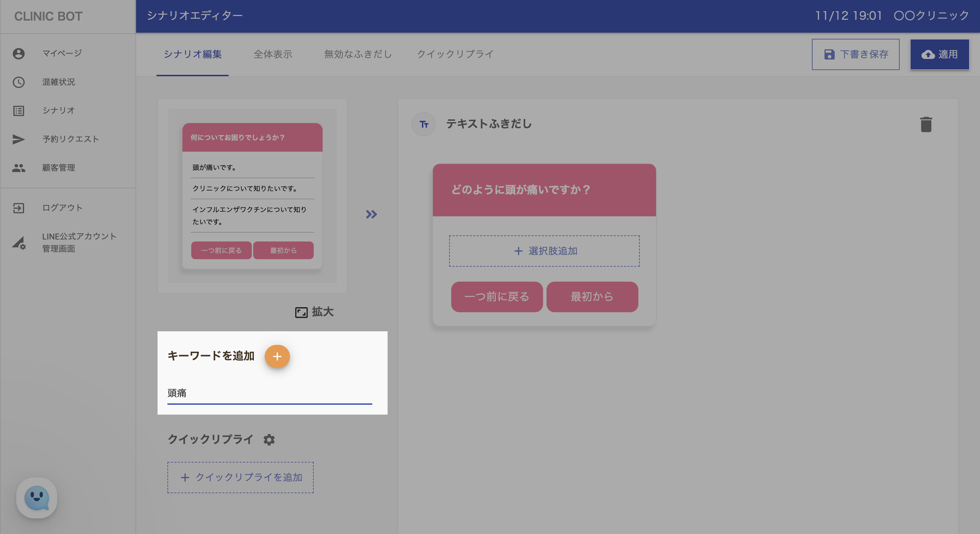Click the keyword input field with 頭痛

269,393
